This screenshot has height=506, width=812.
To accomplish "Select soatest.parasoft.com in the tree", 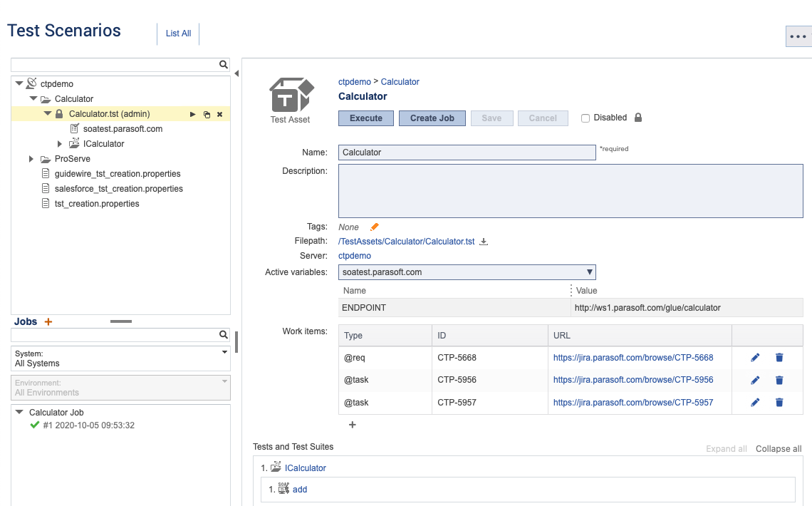I will pyautogui.click(x=123, y=128).
